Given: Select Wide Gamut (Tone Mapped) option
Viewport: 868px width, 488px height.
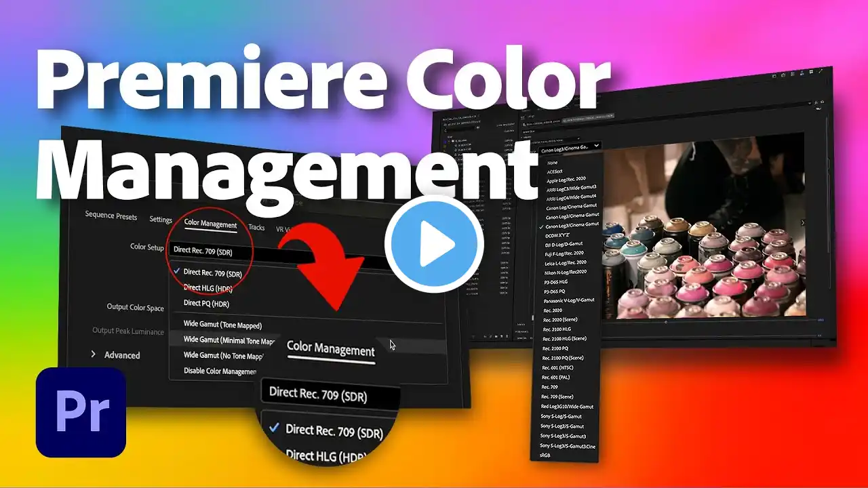Looking at the screenshot, I should pos(222,326).
